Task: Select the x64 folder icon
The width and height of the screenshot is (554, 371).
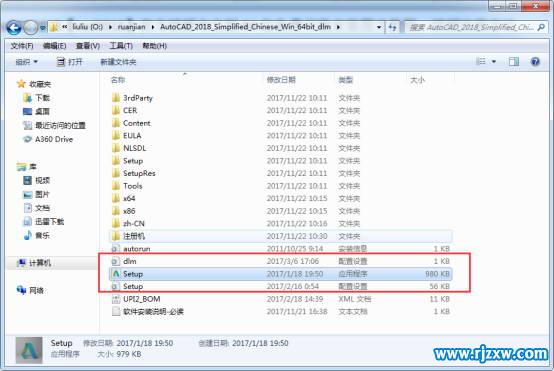Action: coord(116,198)
